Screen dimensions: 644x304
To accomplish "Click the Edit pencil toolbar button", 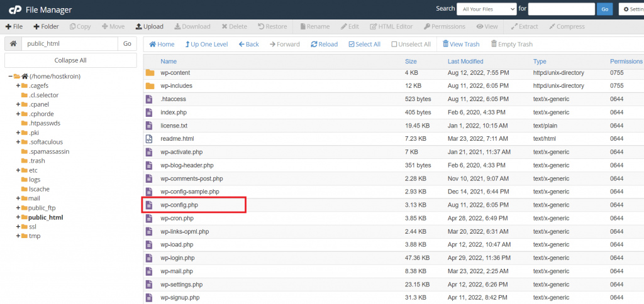I will click(x=350, y=26).
